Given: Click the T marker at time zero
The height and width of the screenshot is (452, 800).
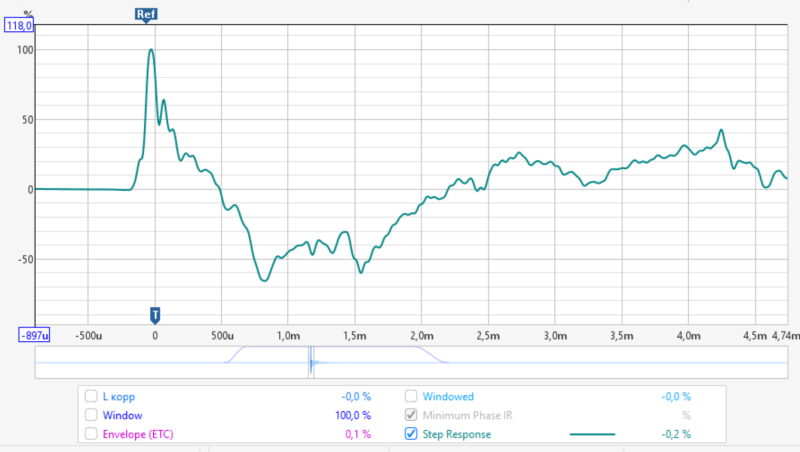Looking at the screenshot, I should pos(155,314).
